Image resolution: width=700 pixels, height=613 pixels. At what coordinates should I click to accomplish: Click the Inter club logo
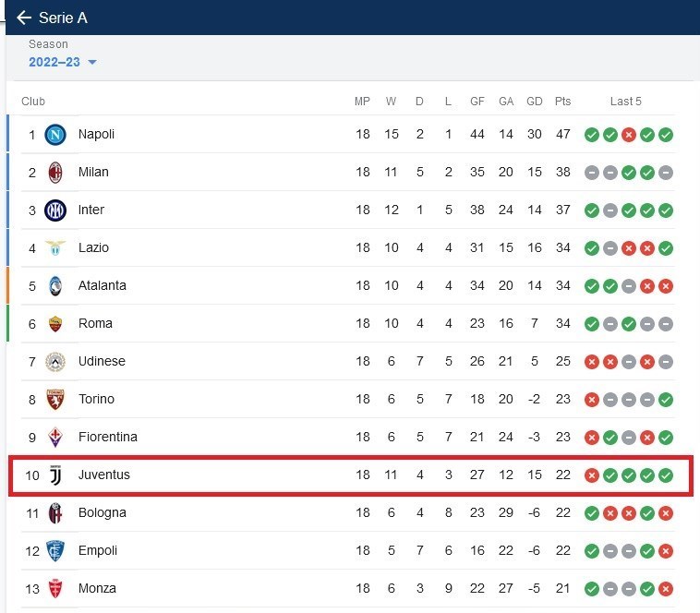pos(55,210)
